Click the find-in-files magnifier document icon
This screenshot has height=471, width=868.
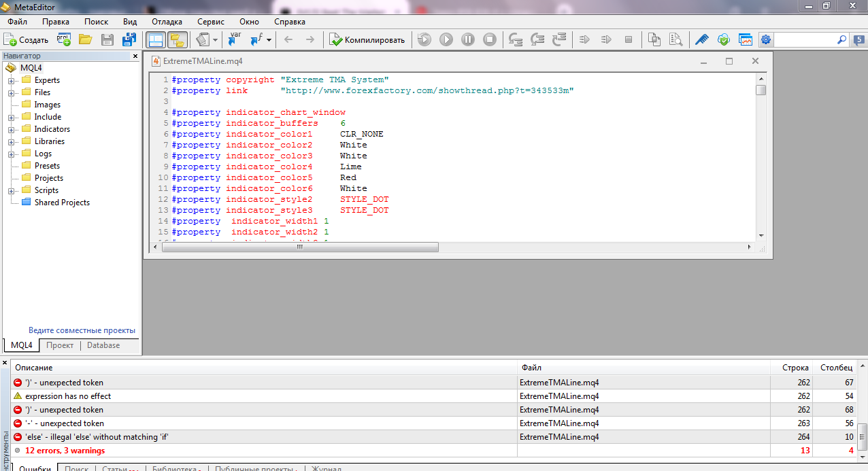coord(675,39)
